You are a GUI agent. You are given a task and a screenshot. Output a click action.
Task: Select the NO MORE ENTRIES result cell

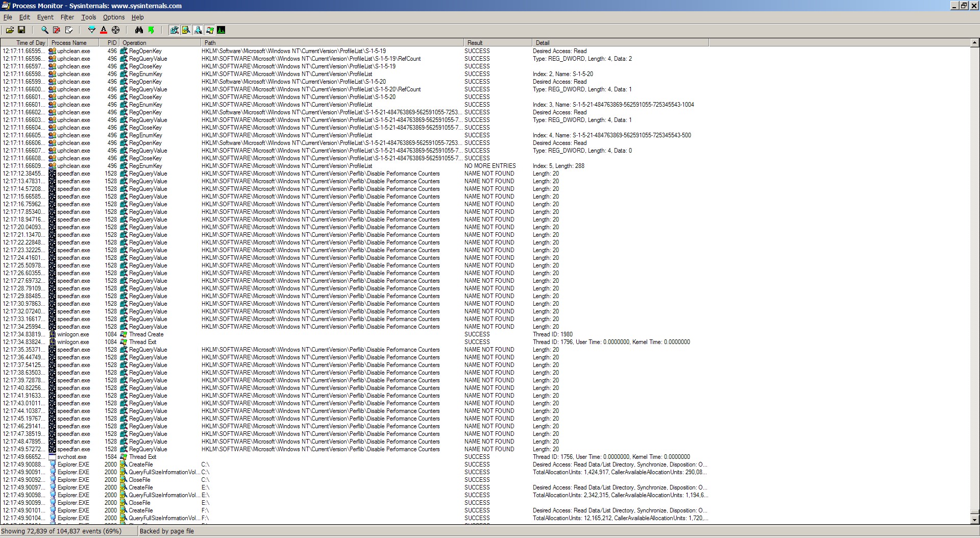pos(490,166)
